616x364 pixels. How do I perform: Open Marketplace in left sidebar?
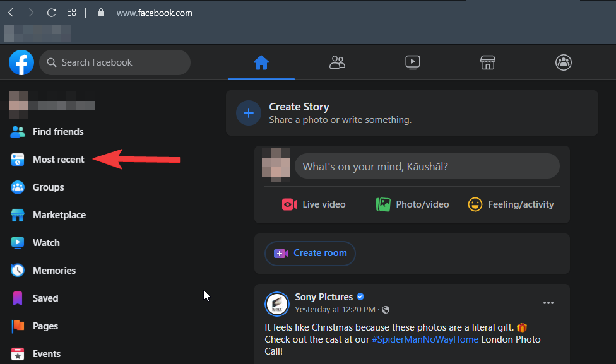[59, 215]
